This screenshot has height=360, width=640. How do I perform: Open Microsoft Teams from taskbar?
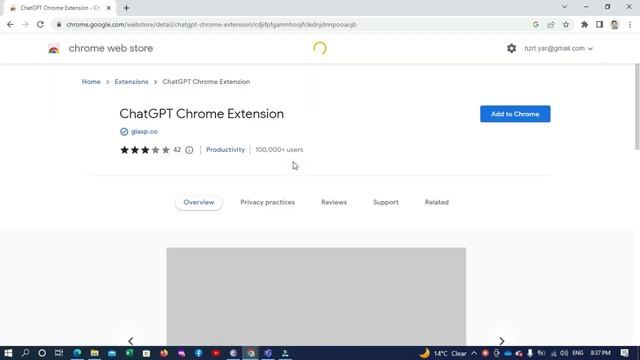(268, 353)
